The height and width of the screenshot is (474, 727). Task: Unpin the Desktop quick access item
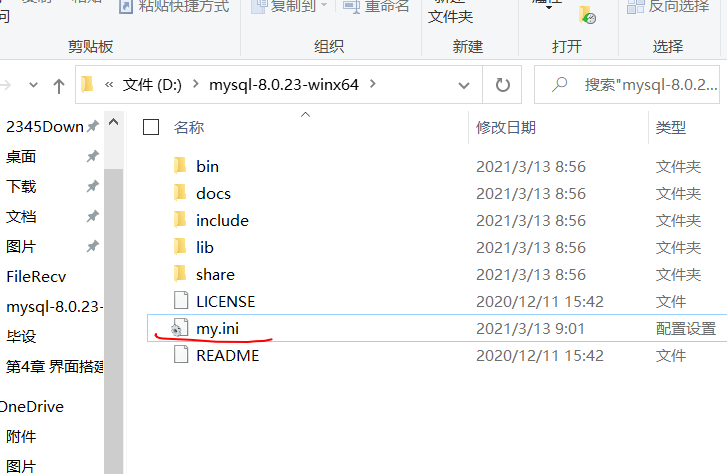[x=92, y=156]
